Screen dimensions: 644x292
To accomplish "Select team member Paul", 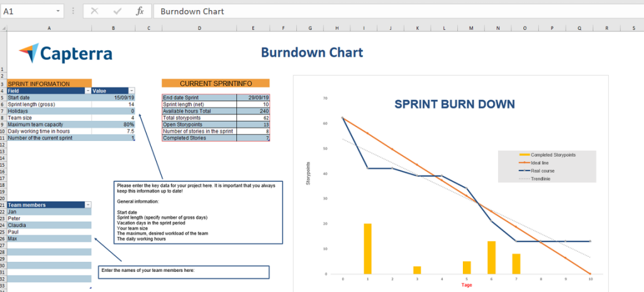I will [x=49, y=232].
